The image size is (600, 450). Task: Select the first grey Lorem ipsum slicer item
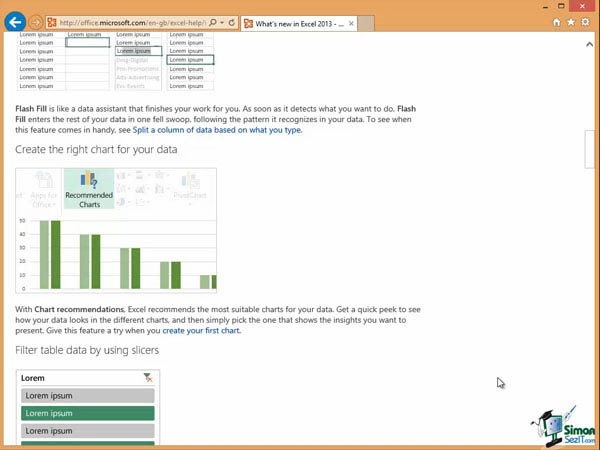coord(88,396)
